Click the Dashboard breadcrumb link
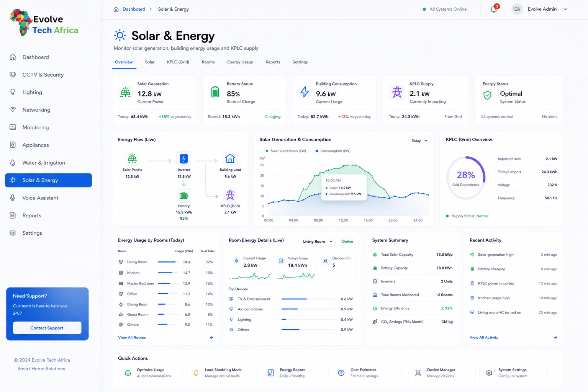Viewport: 588px width, 392px height. (x=134, y=9)
